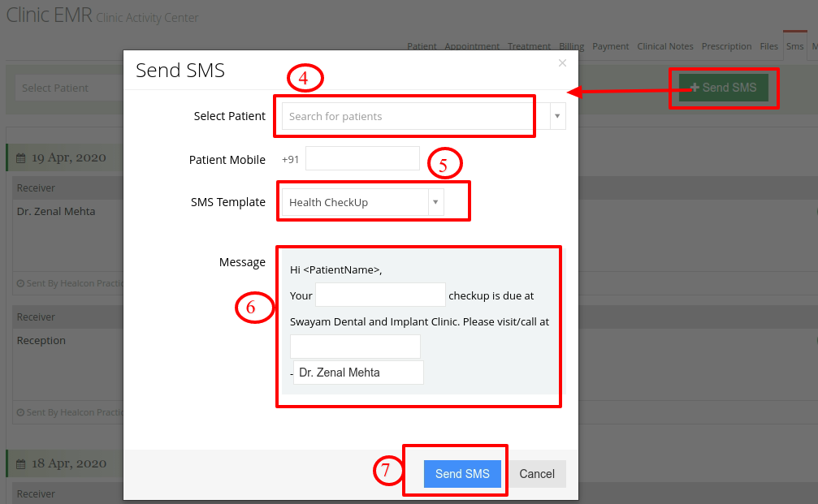818x504 pixels.
Task: Go to the Files tab
Action: pos(768,46)
